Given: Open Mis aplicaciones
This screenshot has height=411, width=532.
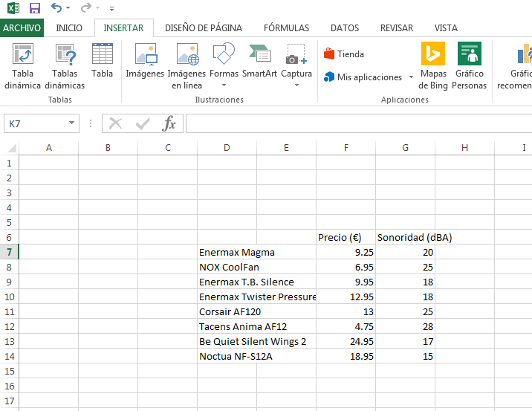Looking at the screenshot, I should click(363, 77).
